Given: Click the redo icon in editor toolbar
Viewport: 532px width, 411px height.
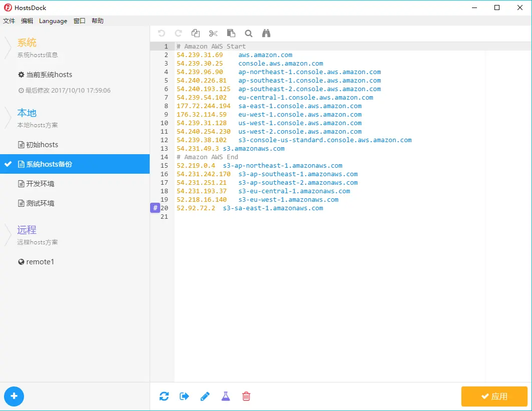Looking at the screenshot, I should pyautogui.click(x=178, y=33).
